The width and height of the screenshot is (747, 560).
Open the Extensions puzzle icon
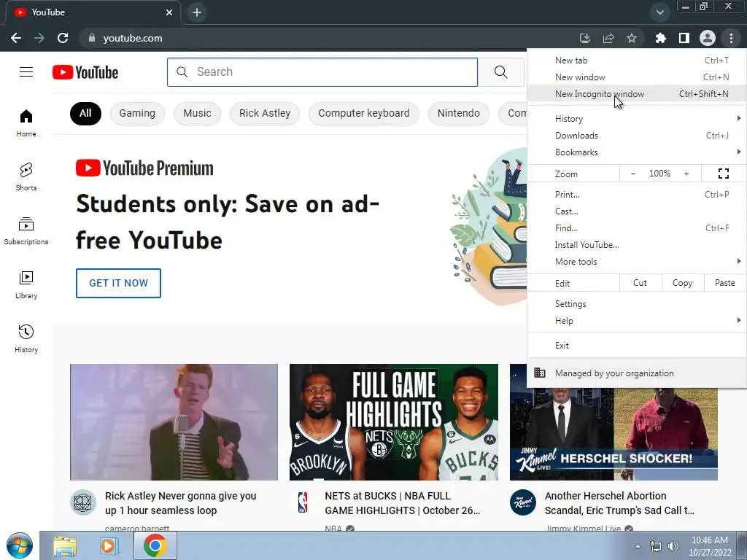(660, 38)
